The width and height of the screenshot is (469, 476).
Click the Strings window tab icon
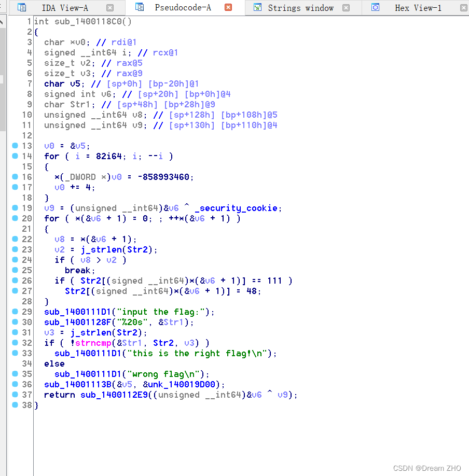pyautogui.click(x=256, y=8)
